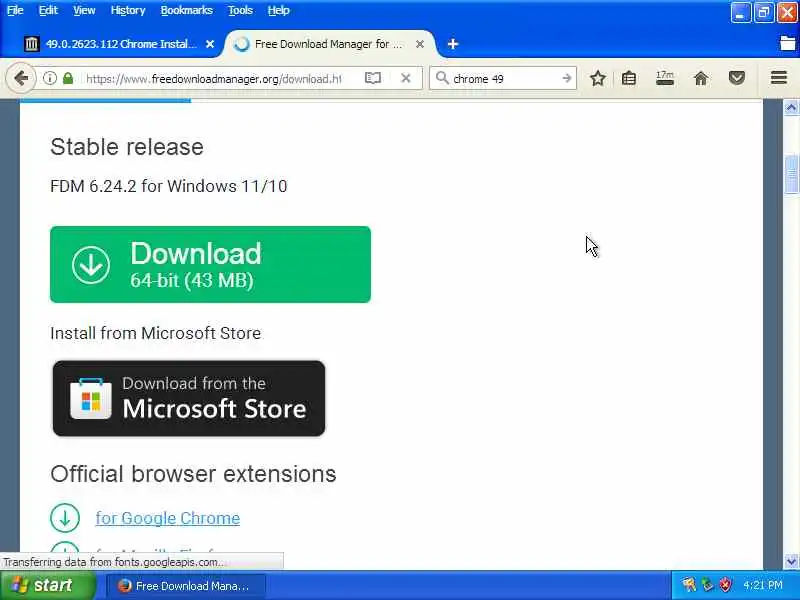Click FDM 6.24.2 for Windows 11/10 text
The image size is (800, 600).
[x=168, y=186]
